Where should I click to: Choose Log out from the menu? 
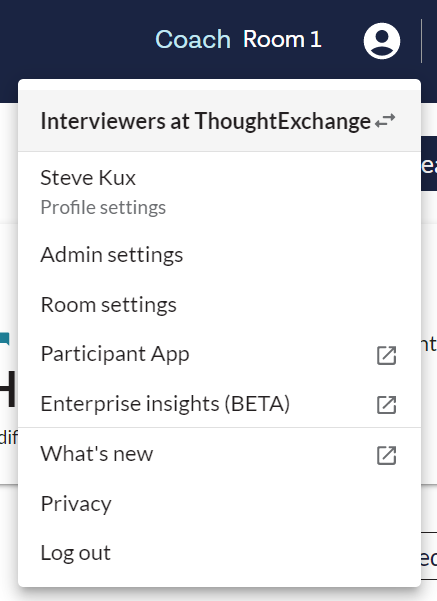point(219,553)
